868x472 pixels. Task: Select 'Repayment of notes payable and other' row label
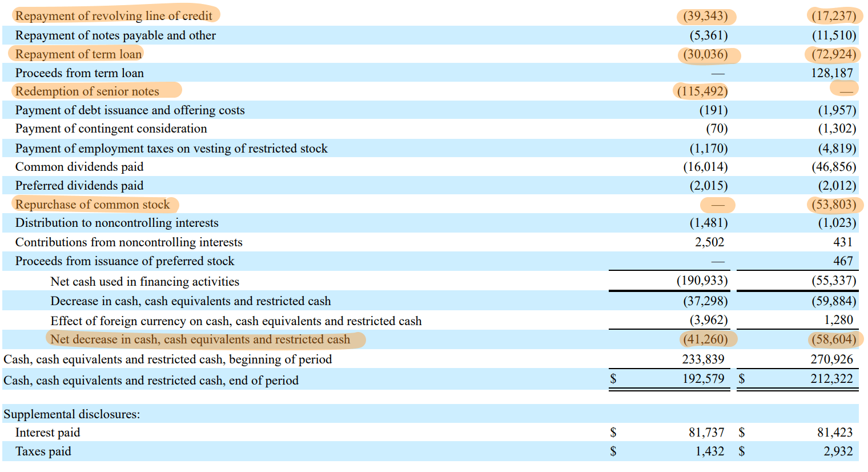click(x=115, y=35)
